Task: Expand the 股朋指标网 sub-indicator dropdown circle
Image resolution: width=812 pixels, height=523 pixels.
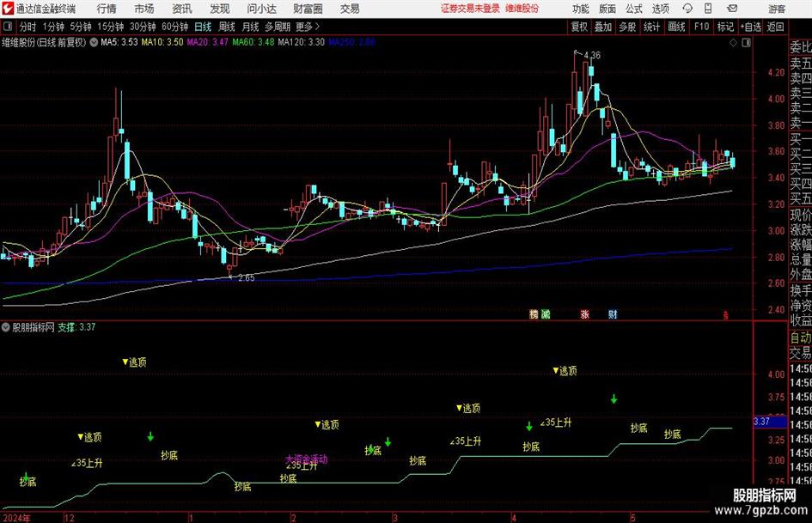Action: point(6,327)
